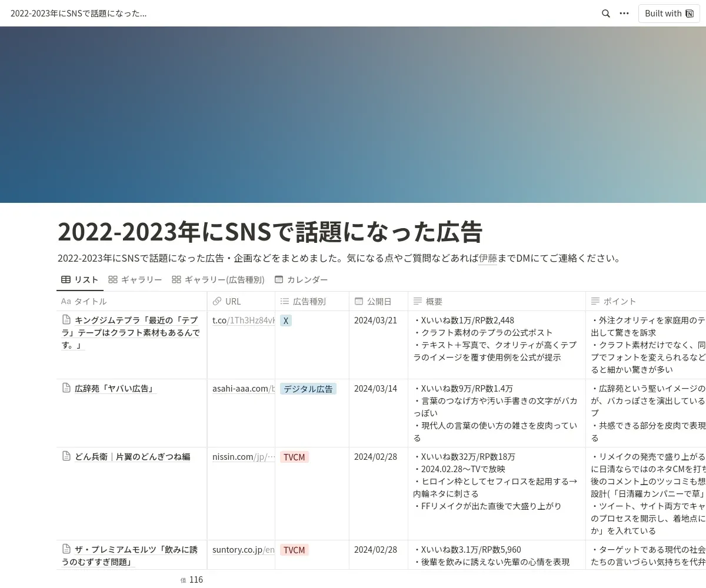The width and height of the screenshot is (706, 588).
Task: Click the リスト table view icon
Action: [x=66, y=280]
